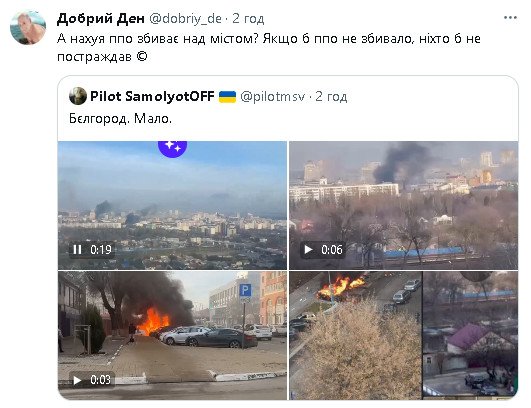This screenshot has height=408, width=531.
Task: Open Pilot SamolyotOFF display name
Action: coord(152,96)
